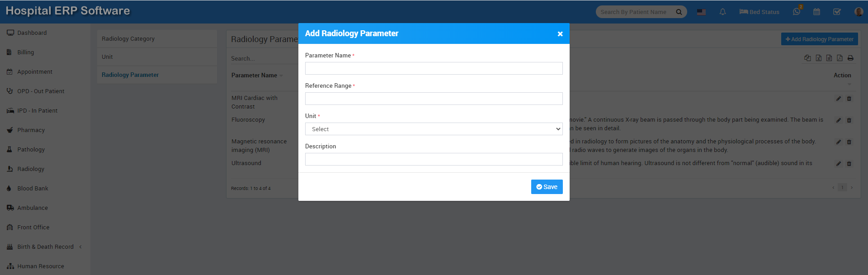Click the print table icon
This screenshot has width=868, height=275.
click(x=850, y=58)
